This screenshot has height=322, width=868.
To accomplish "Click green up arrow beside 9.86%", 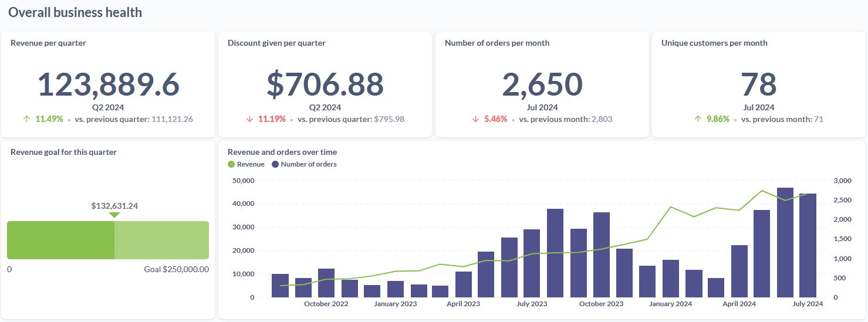I will click(x=698, y=119).
